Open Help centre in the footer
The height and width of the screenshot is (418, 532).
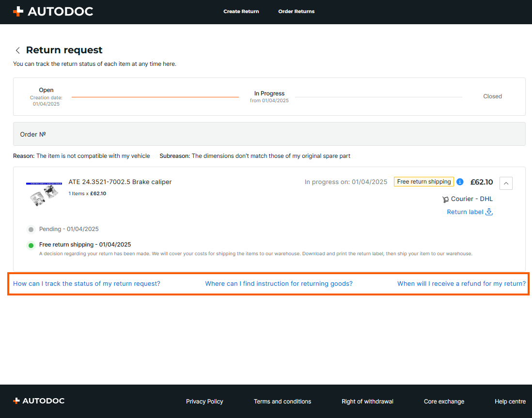pyautogui.click(x=510, y=402)
